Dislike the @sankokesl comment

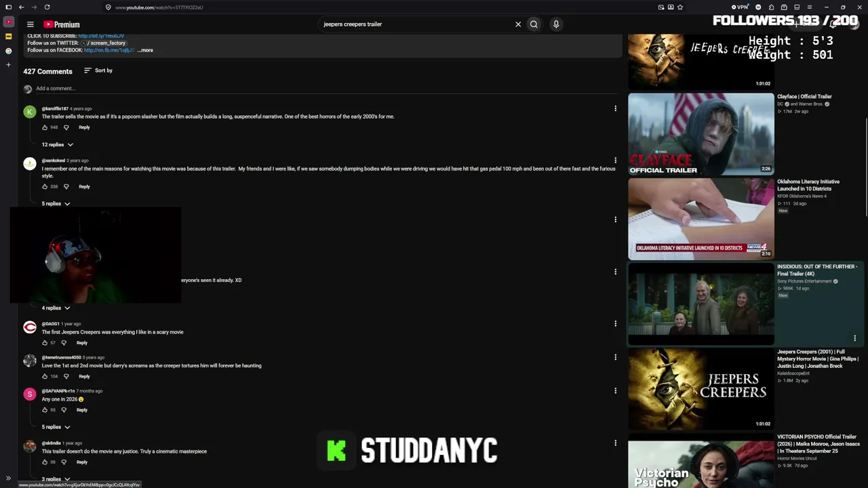[66, 186]
